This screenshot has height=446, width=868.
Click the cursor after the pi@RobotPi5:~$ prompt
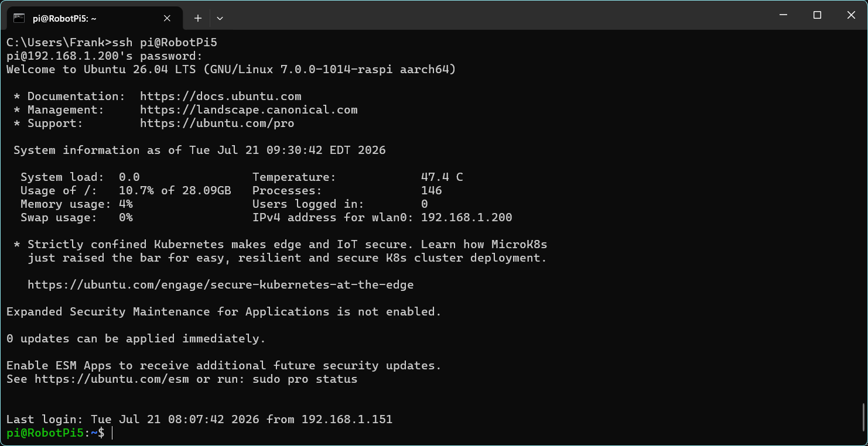tap(112, 433)
